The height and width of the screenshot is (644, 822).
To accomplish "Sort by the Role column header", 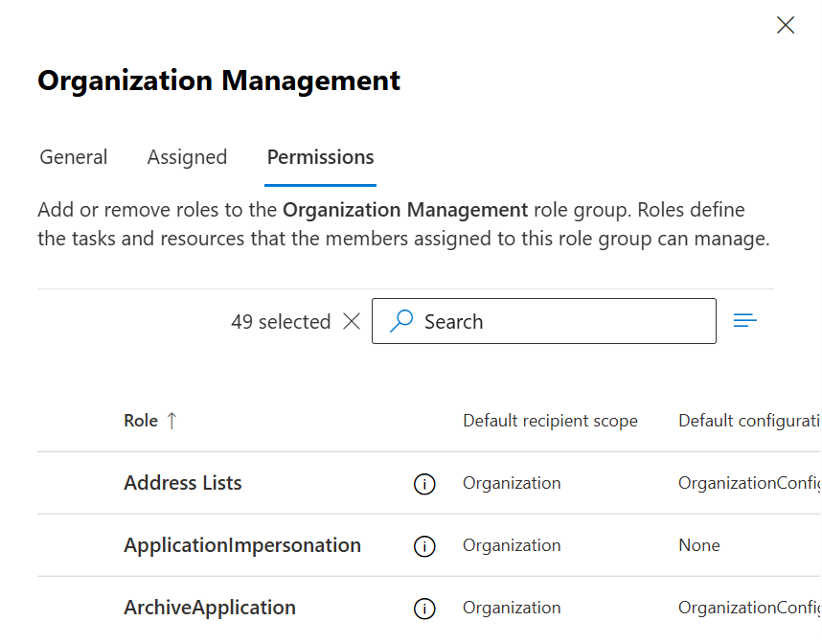I will tap(141, 421).
